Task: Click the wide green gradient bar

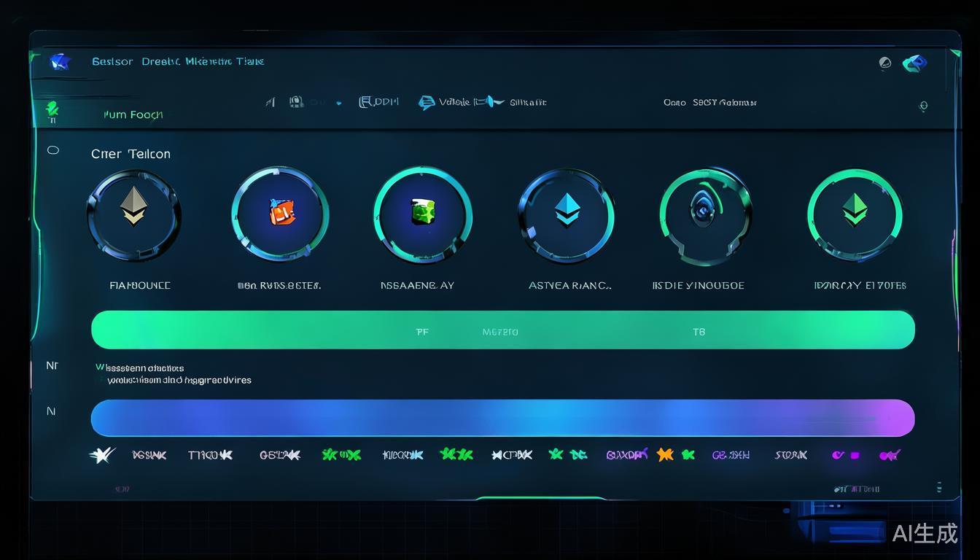Action: (502, 330)
